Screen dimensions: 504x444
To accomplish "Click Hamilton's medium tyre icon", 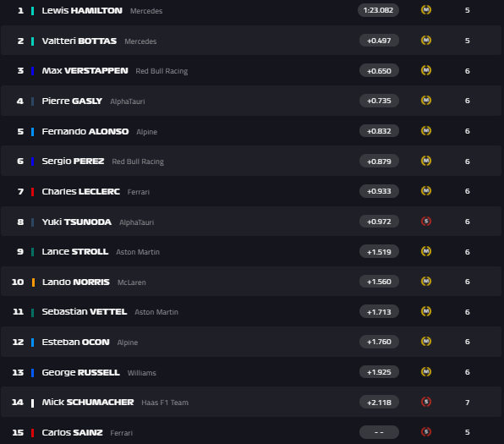I will pyautogui.click(x=426, y=10).
